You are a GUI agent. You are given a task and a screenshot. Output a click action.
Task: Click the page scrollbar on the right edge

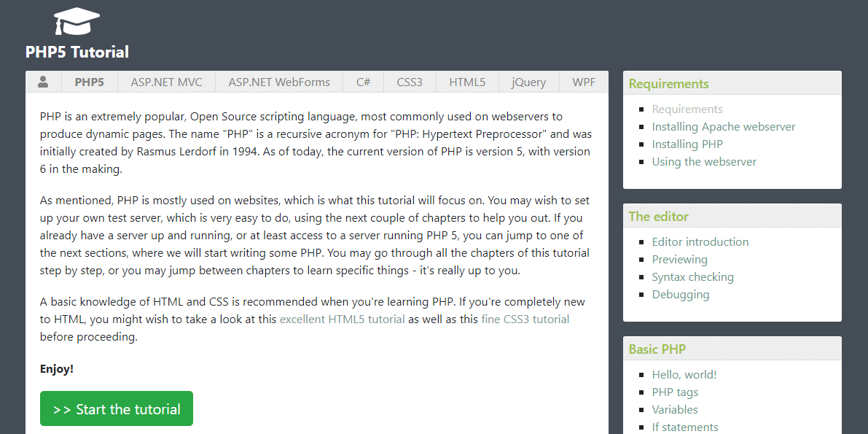coord(864,219)
